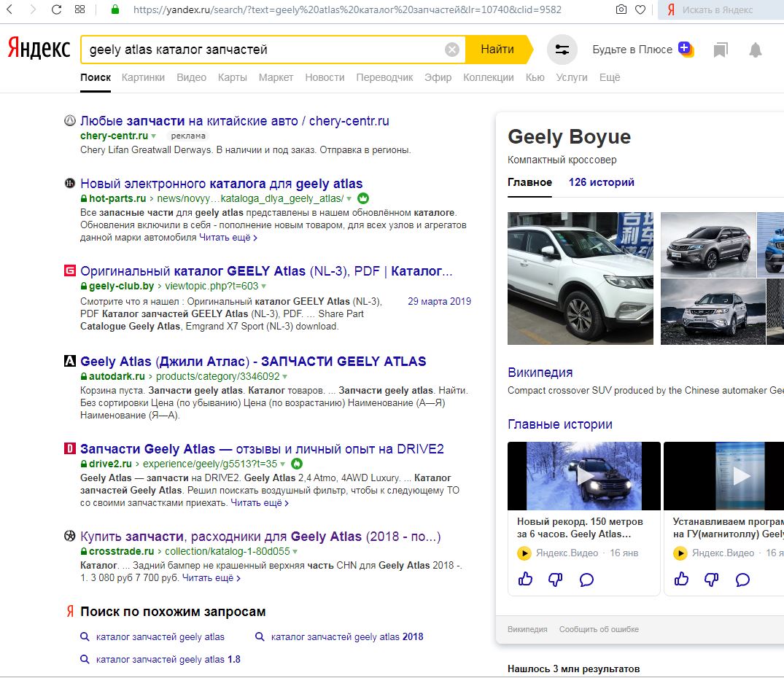Click the autodark.ru favicon
Screen dimensions: 784x678
click(x=70, y=361)
